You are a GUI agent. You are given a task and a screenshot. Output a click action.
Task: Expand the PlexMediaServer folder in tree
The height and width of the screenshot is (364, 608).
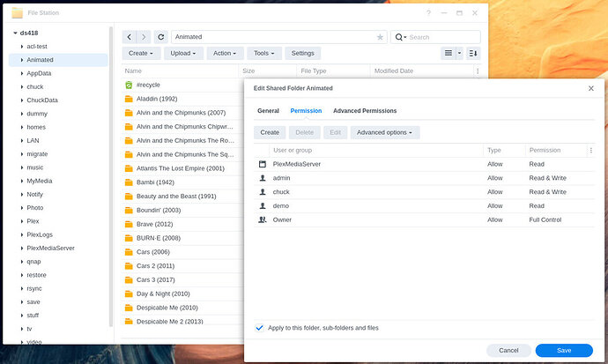point(22,248)
